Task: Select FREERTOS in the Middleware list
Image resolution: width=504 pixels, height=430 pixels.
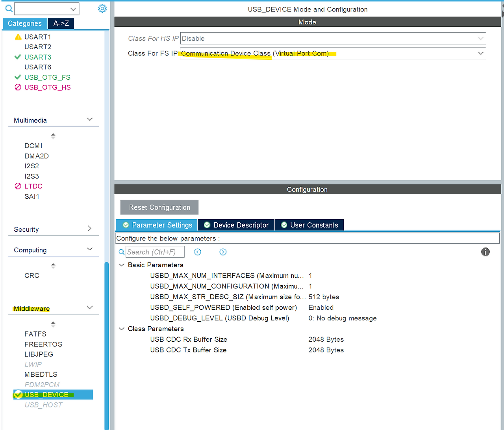Action: click(x=43, y=344)
